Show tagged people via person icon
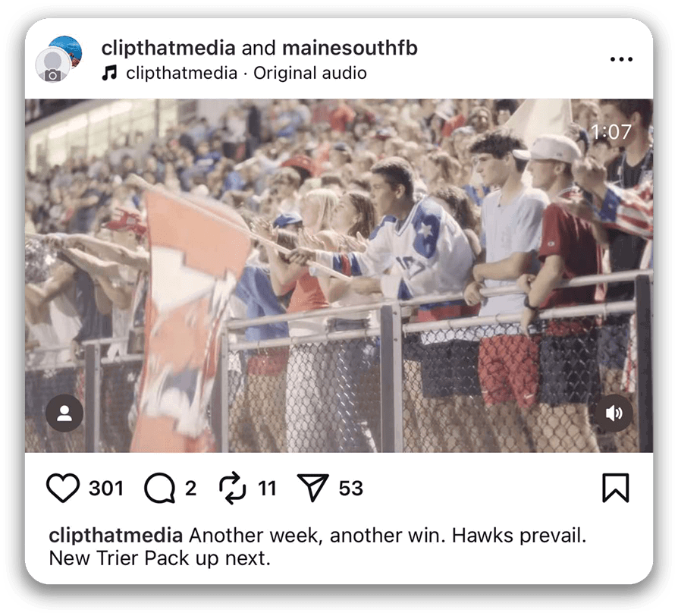Screen dimensions: 678x616 click(x=64, y=413)
